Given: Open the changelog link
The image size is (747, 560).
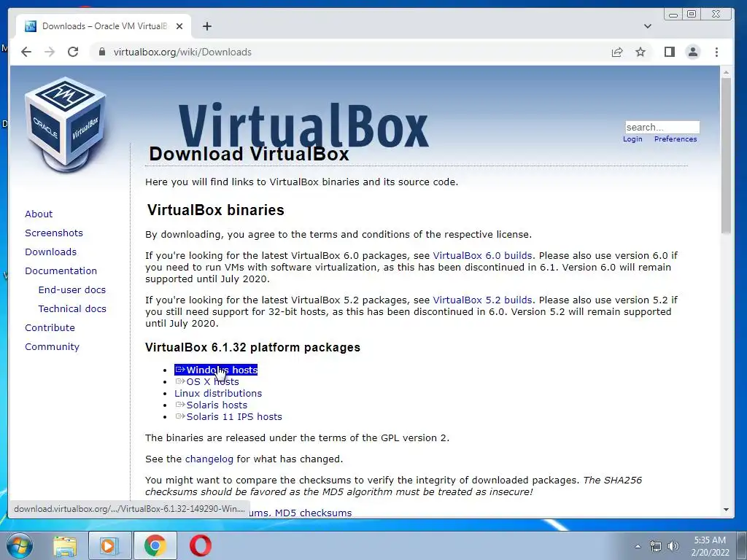Looking at the screenshot, I should (x=209, y=459).
